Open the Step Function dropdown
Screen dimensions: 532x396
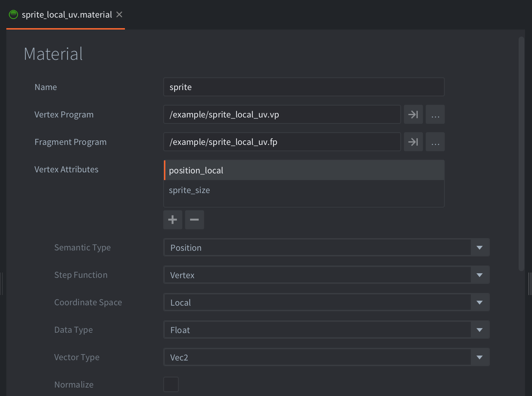(327, 275)
